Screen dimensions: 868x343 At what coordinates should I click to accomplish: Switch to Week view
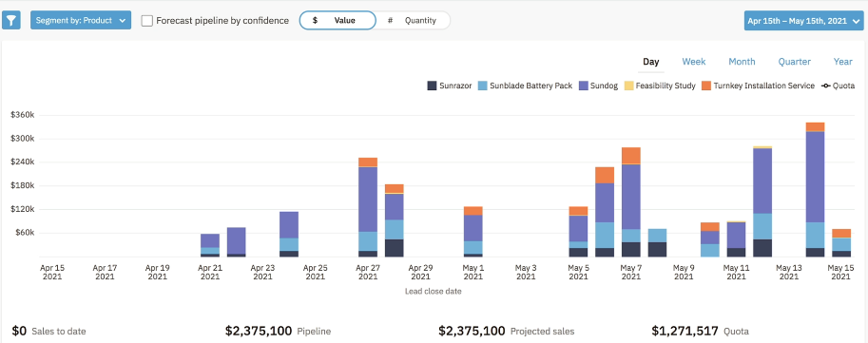(x=694, y=62)
